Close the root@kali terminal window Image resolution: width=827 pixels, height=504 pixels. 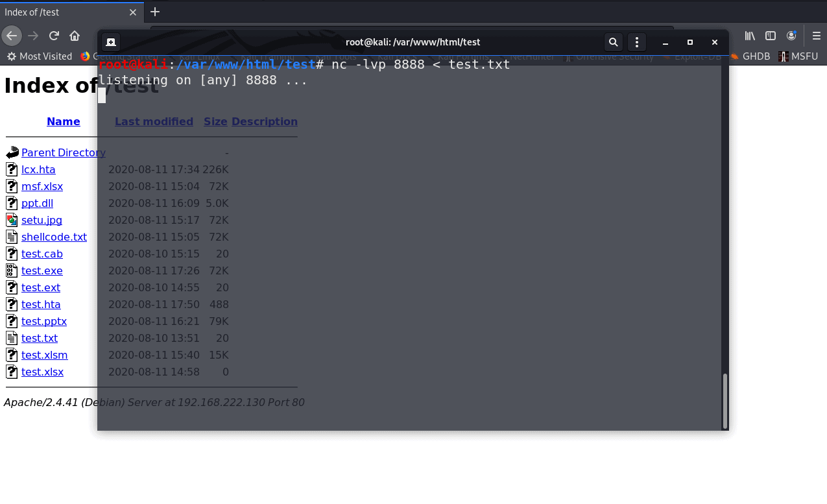click(x=715, y=42)
